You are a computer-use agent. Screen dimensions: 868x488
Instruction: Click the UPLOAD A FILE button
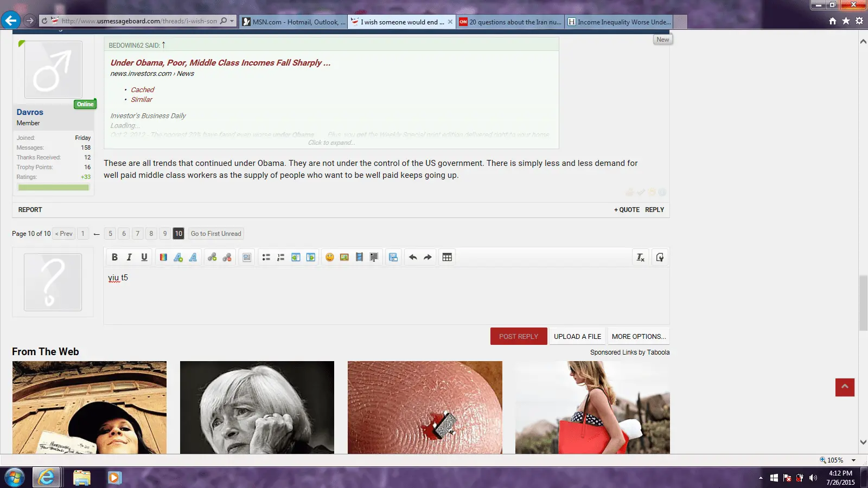578,336
